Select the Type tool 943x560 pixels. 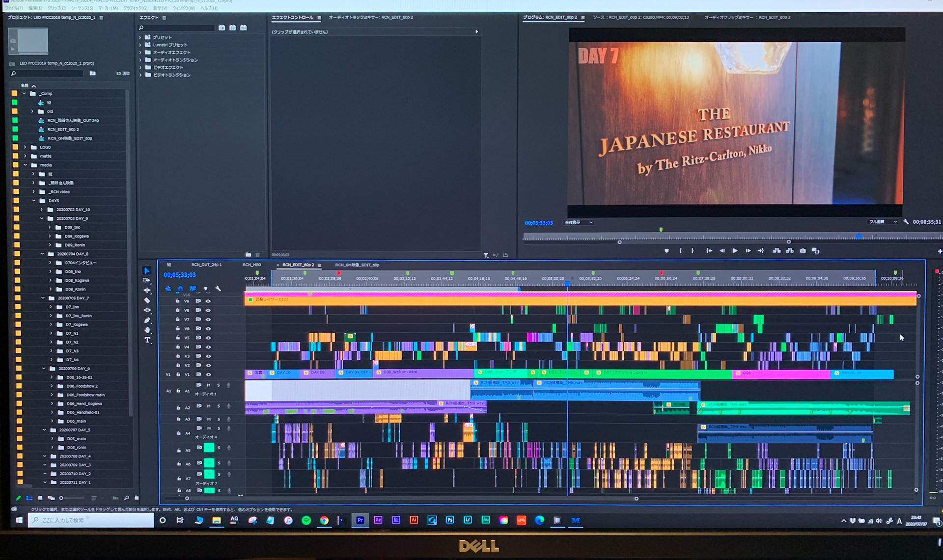147,340
